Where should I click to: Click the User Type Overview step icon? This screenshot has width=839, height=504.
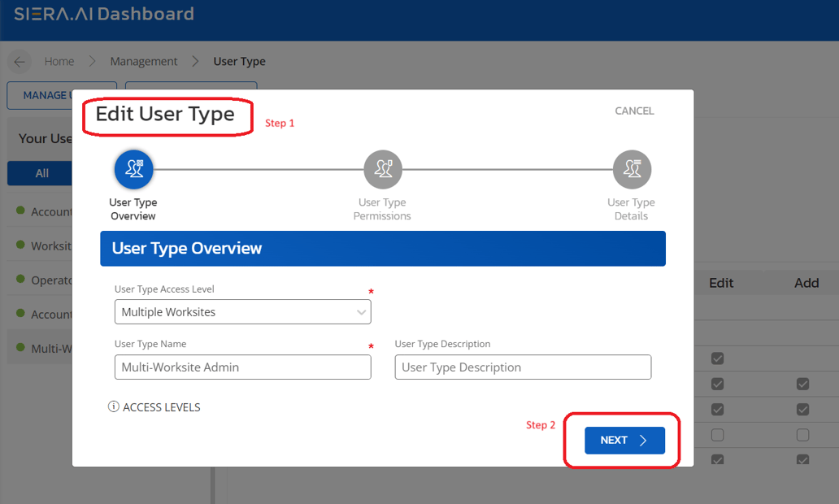point(134,170)
